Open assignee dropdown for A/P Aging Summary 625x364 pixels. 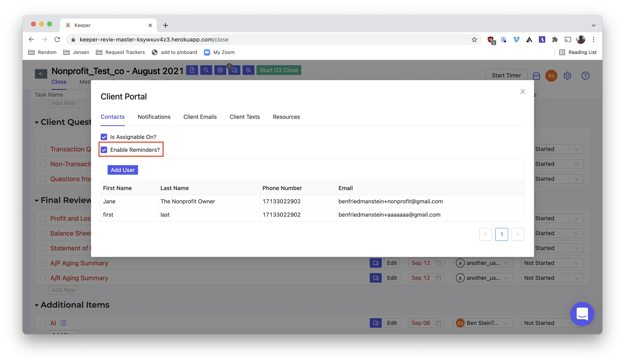[483, 263]
